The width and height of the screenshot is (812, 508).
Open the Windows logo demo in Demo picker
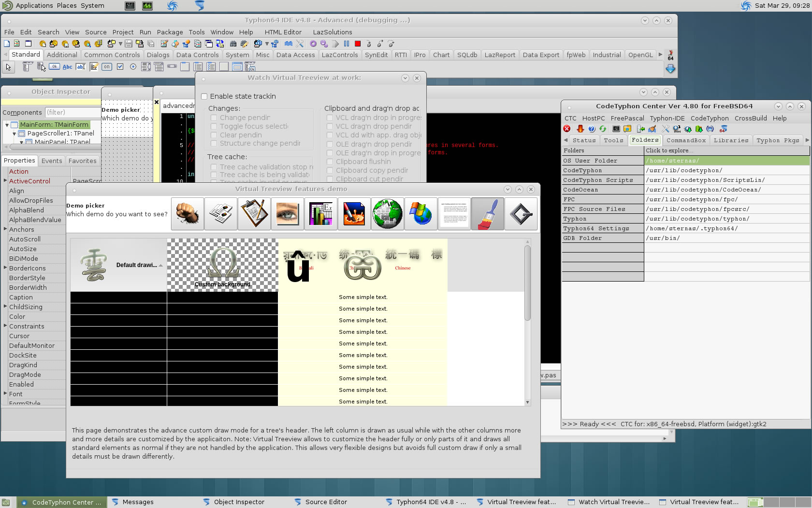pyautogui.click(x=421, y=214)
